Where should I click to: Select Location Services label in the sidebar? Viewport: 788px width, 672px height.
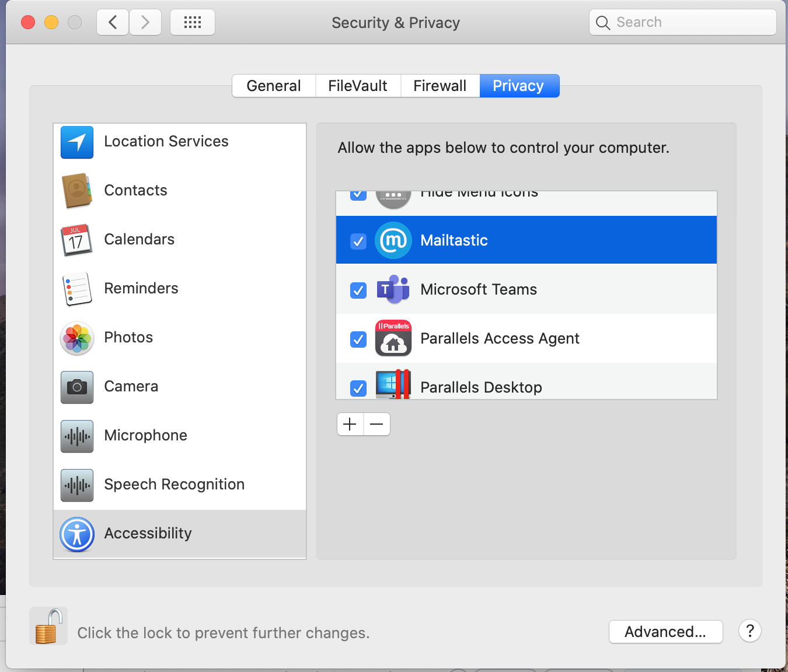(166, 141)
